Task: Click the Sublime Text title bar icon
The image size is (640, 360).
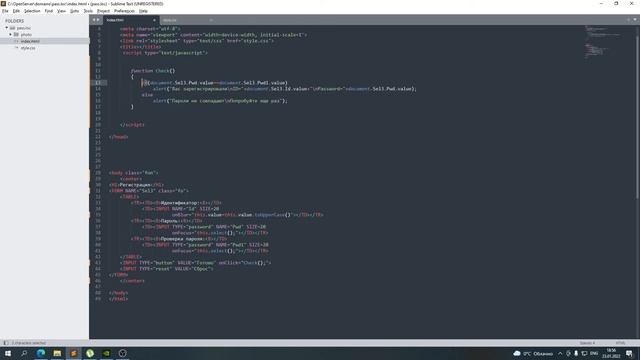Action: pos(3,4)
